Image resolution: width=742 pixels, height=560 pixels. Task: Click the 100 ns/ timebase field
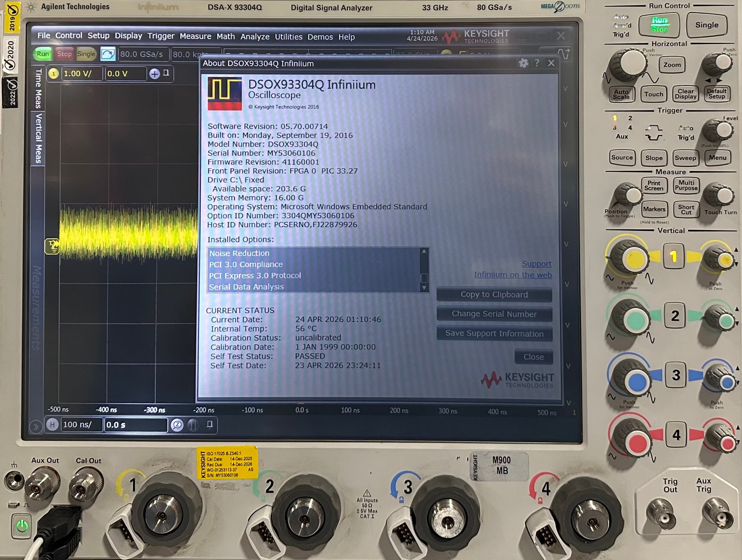click(81, 424)
